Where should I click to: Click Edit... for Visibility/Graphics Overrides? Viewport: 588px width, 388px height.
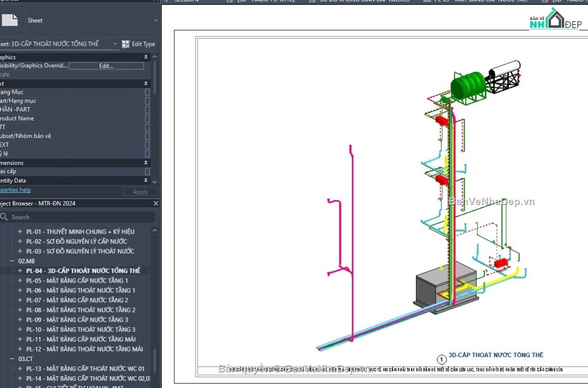point(106,66)
